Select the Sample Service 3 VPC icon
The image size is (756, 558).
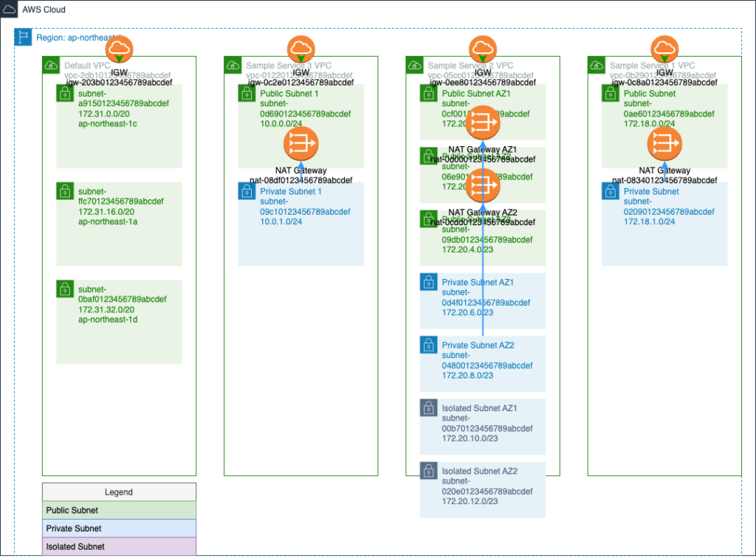click(233, 65)
